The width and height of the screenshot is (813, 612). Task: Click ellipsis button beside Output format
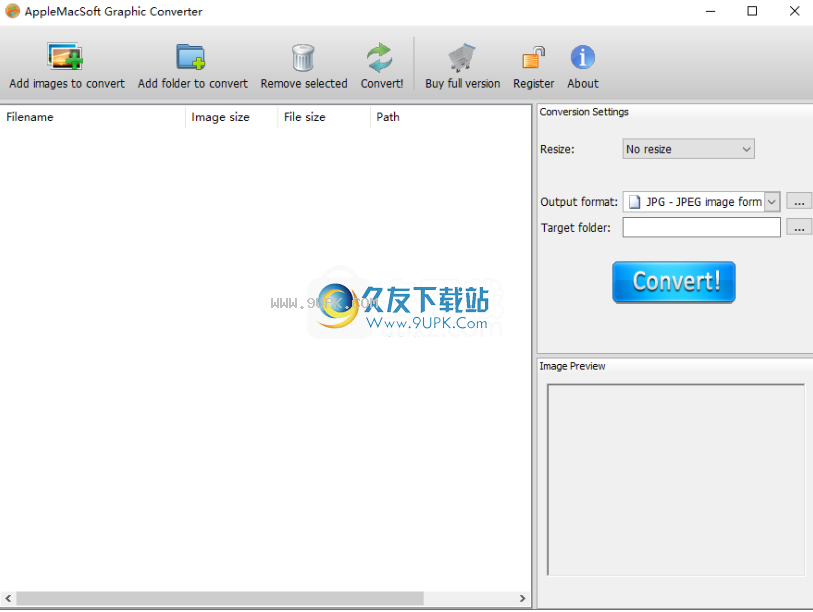799,201
